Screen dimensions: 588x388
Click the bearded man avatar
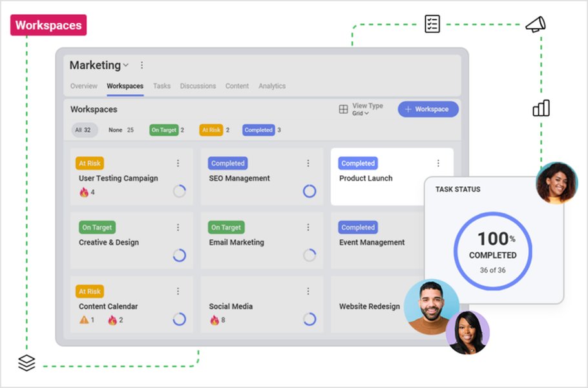tap(432, 307)
